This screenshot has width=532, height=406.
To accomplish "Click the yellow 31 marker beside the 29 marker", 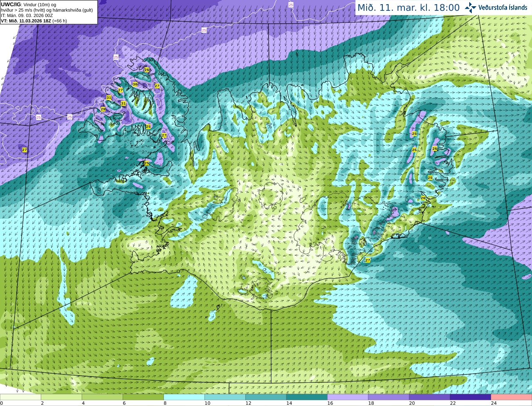I will point(109,98).
